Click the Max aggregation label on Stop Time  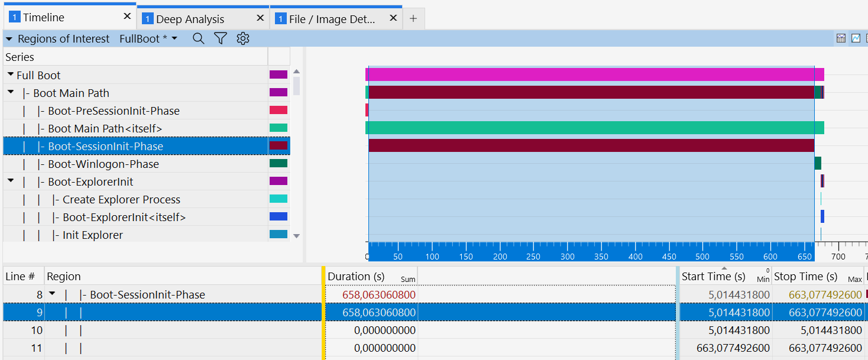point(855,280)
